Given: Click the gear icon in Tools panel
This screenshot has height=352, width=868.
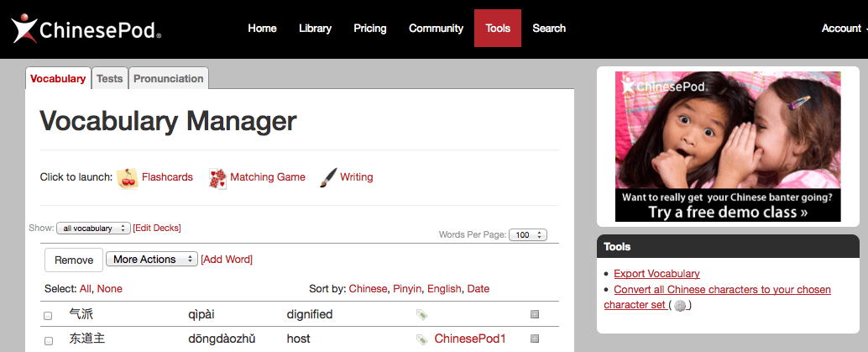Looking at the screenshot, I should 680,305.
